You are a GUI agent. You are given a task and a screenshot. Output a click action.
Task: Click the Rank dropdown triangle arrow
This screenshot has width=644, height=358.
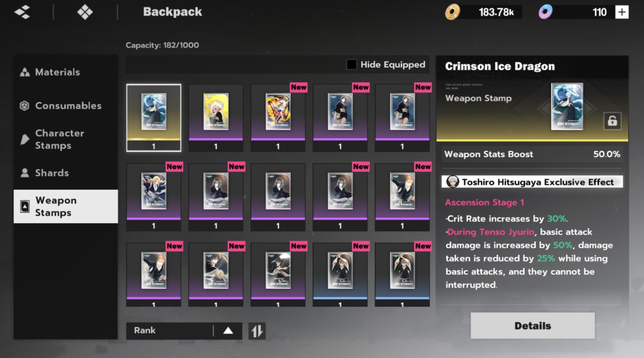coord(228,331)
